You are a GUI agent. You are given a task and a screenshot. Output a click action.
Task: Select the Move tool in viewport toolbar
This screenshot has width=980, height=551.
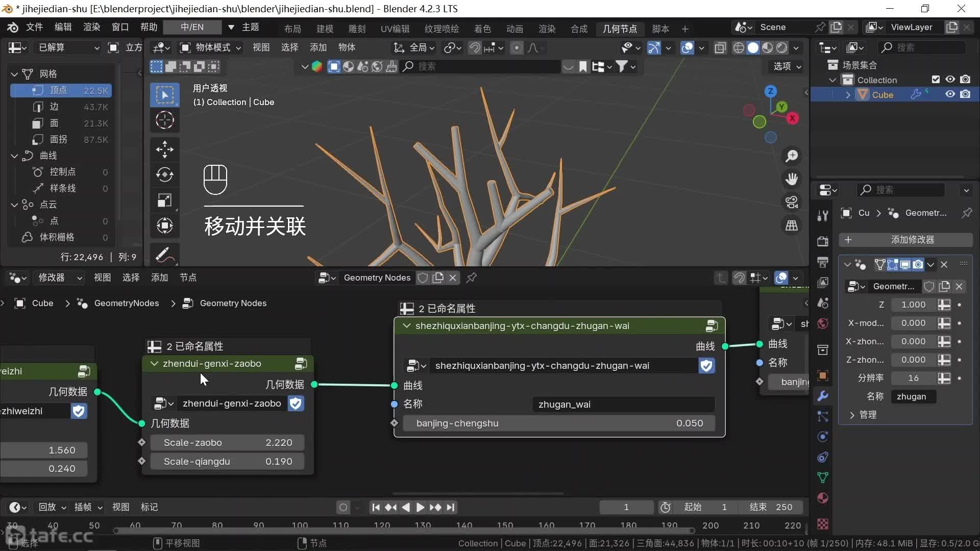coord(164,149)
